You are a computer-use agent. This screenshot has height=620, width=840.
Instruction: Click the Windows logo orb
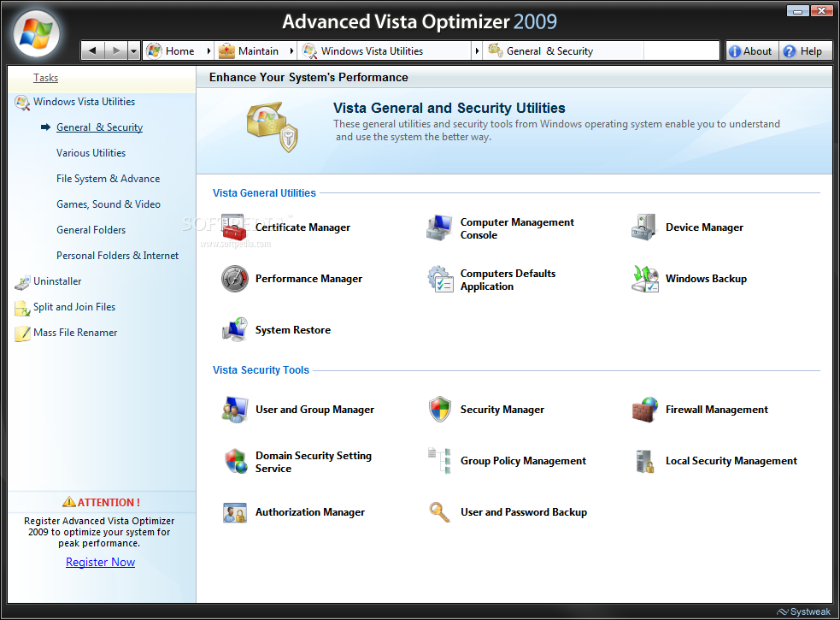point(36,34)
